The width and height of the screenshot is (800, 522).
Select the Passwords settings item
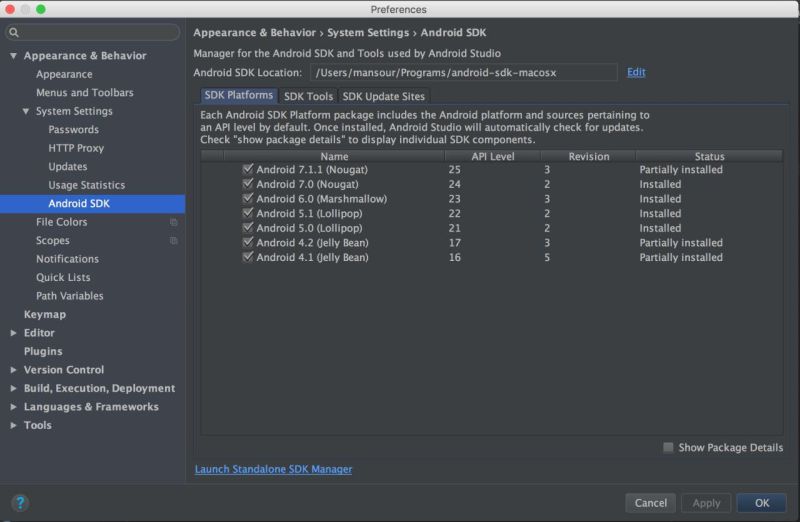[73, 130]
